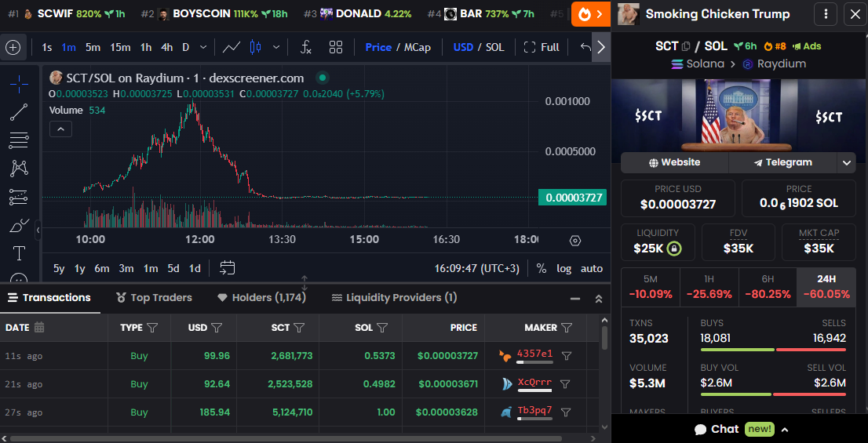Click the transactions table vertical scrollbar
This screenshot has width=868, height=443.
[x=604, y=338]
